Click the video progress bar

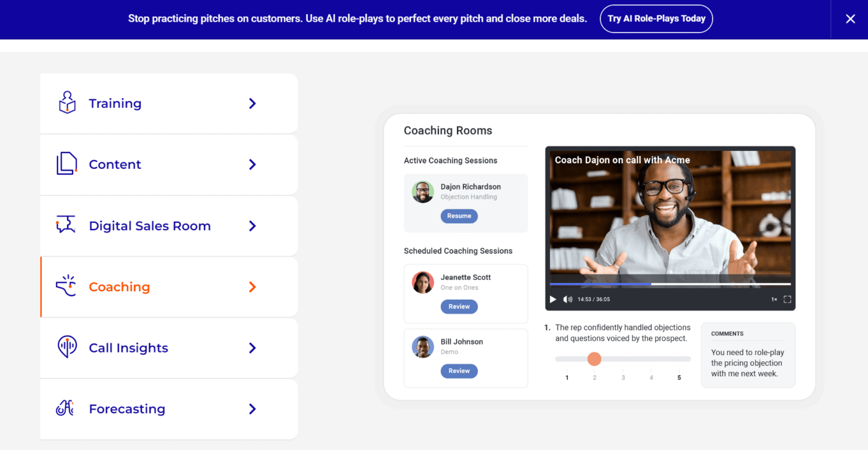click(x=670, y=284)
